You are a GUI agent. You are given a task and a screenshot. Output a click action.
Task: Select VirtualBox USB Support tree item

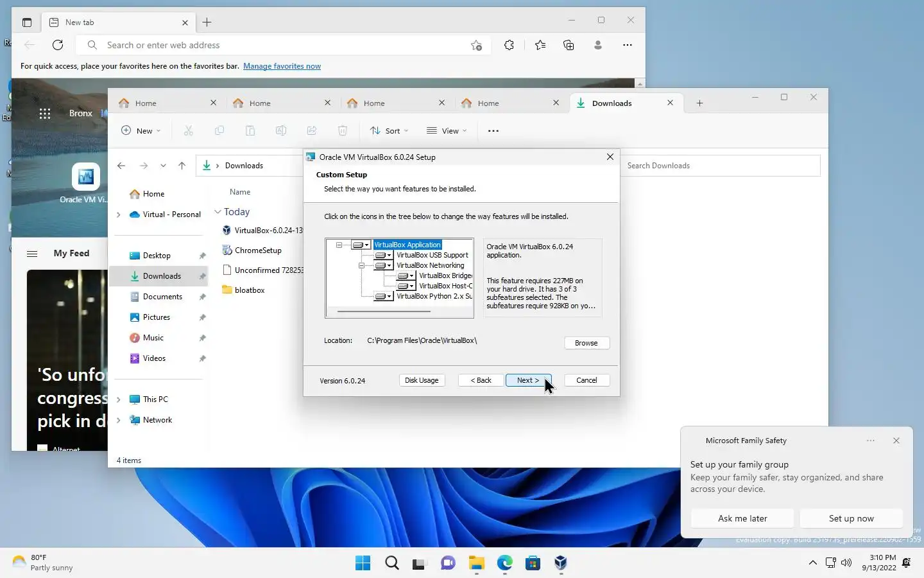[432, 255]
